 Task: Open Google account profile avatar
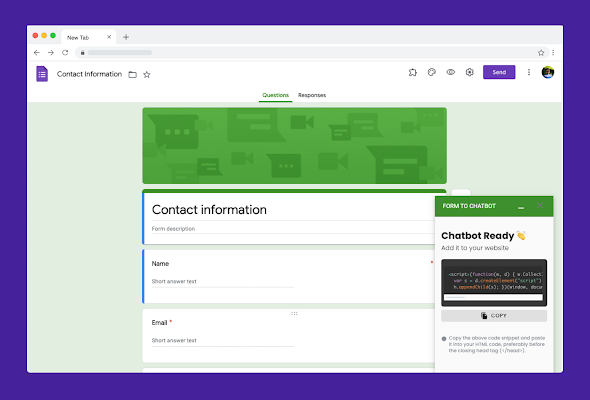coord(547,72)
